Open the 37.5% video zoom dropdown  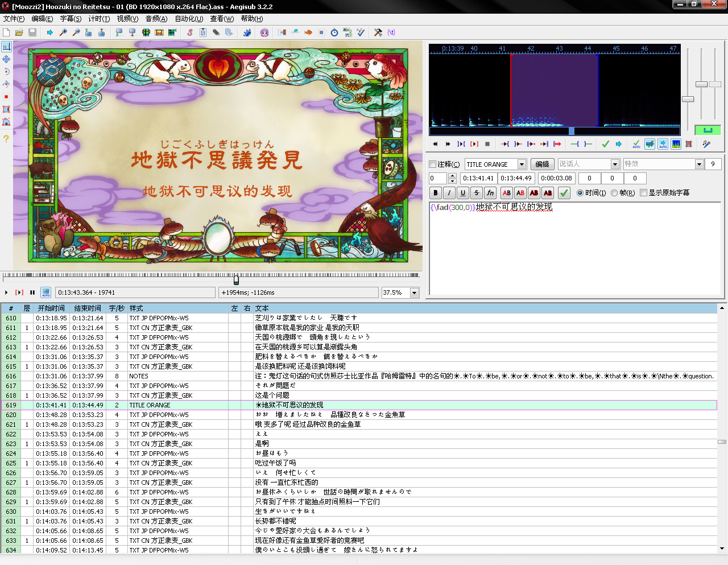[x=415, y=292]
